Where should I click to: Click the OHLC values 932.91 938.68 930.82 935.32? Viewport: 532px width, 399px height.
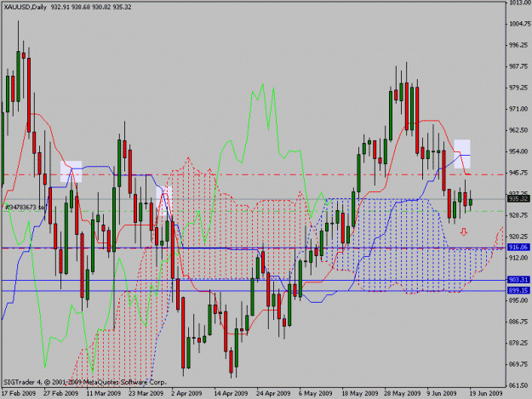pyautogui.click(x=91, y=7)
